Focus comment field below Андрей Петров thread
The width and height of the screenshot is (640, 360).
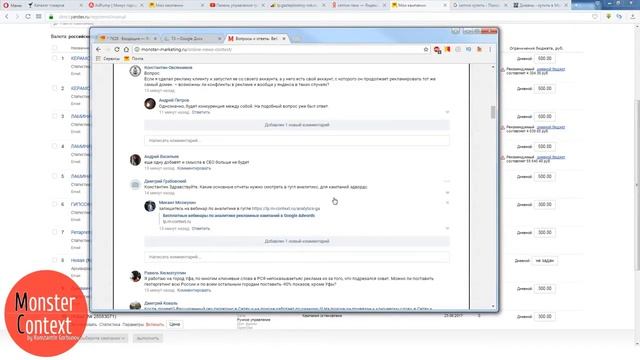click(x=297, y=140)
